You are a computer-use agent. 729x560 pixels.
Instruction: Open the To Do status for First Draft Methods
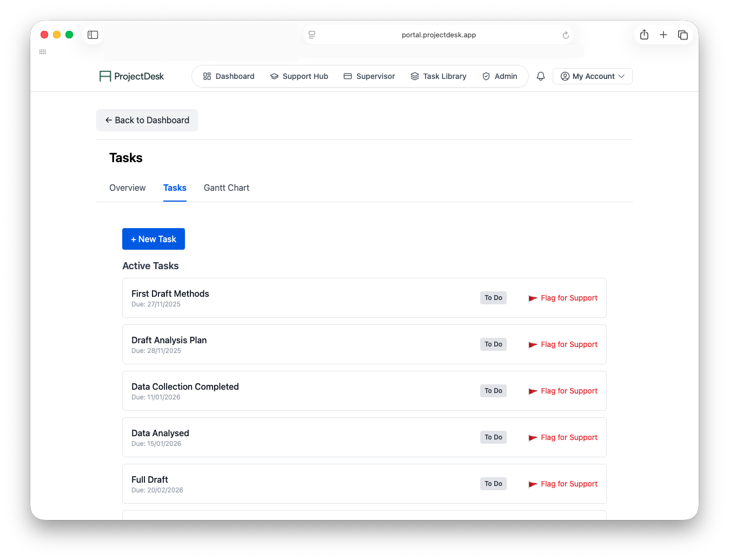coord(493,298)
